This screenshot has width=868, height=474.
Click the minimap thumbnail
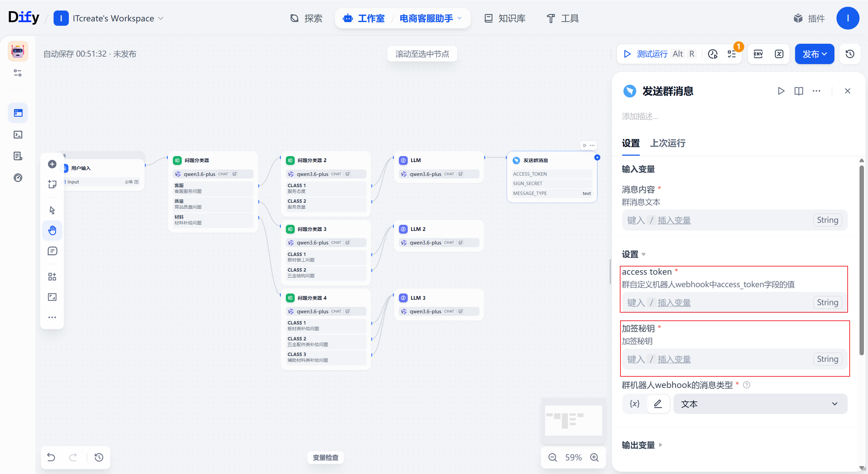click(573, 421)
